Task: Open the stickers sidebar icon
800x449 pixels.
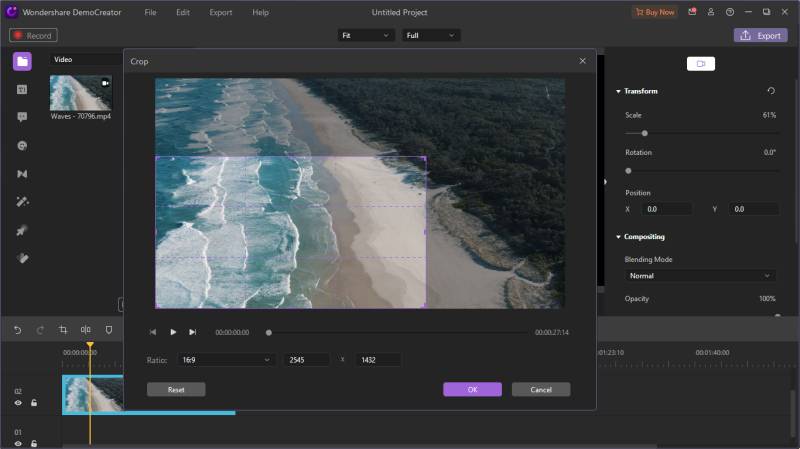Action: click(22, 146)
